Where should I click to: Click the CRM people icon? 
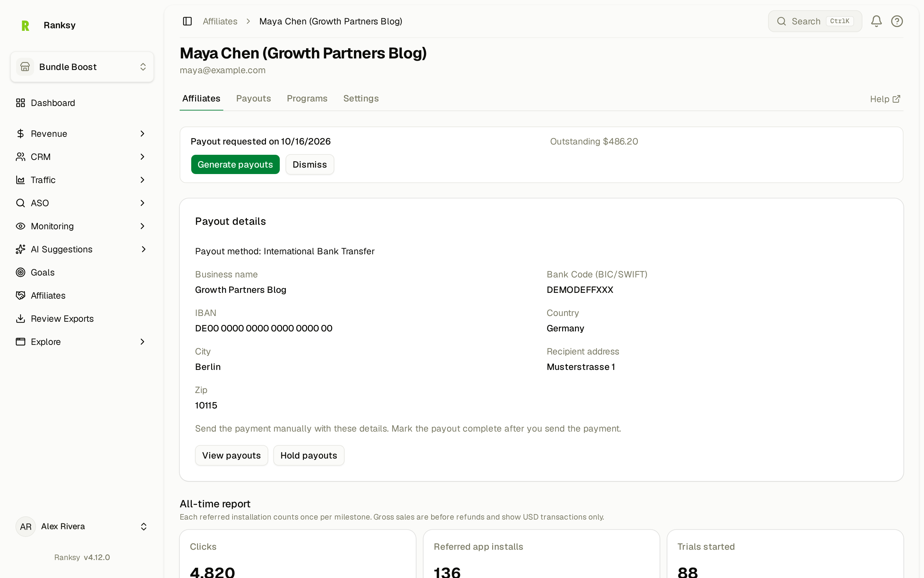click(x=21, y=157)
